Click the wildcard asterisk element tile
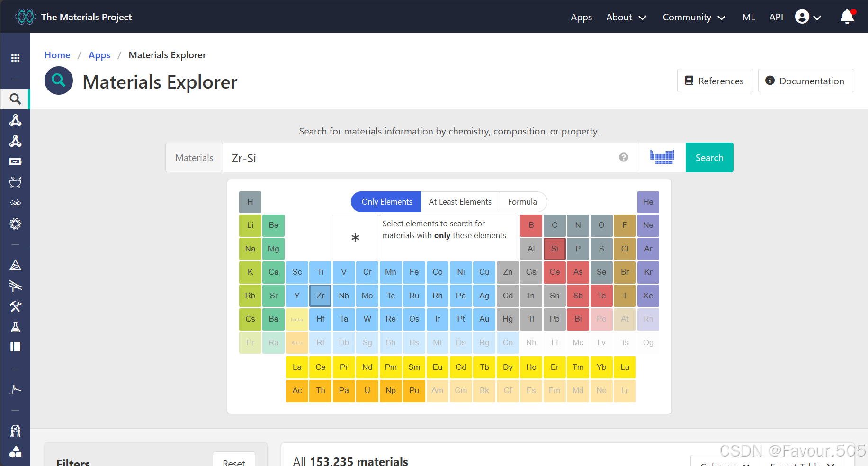Image resolution: width=868 pixels, height=466 pixels. 355,237
